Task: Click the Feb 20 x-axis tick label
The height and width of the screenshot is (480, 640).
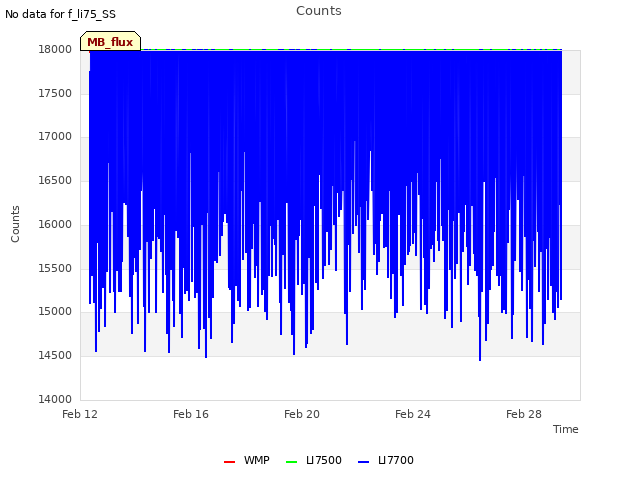Action: (302, 414)
